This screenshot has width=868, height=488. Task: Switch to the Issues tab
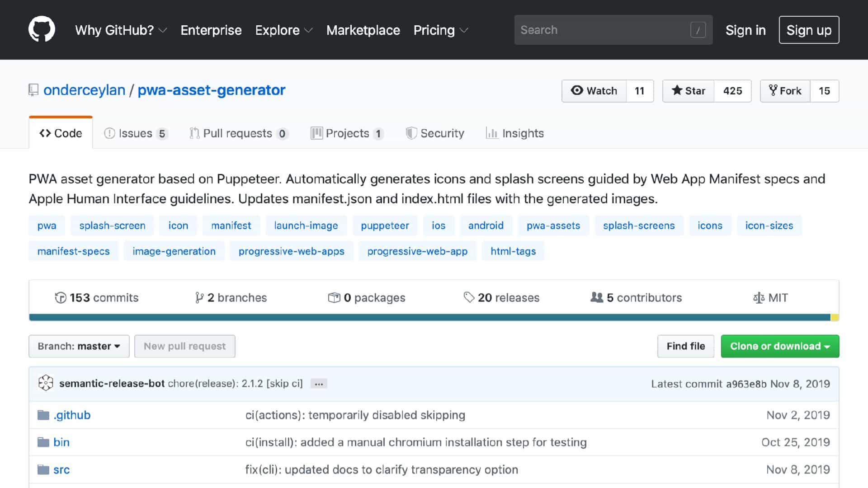point(136,133)
